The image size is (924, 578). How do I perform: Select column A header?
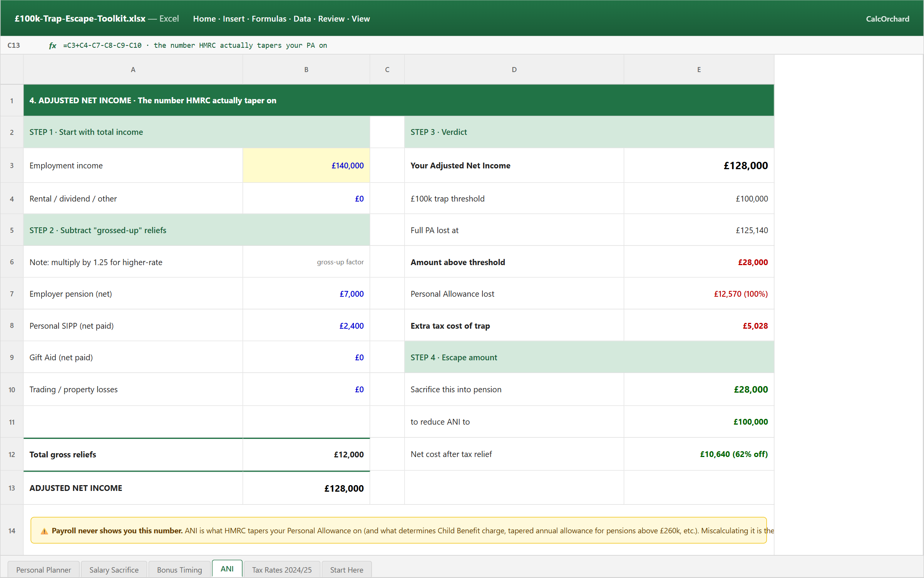pyautogui.click(x=133, y=69)
